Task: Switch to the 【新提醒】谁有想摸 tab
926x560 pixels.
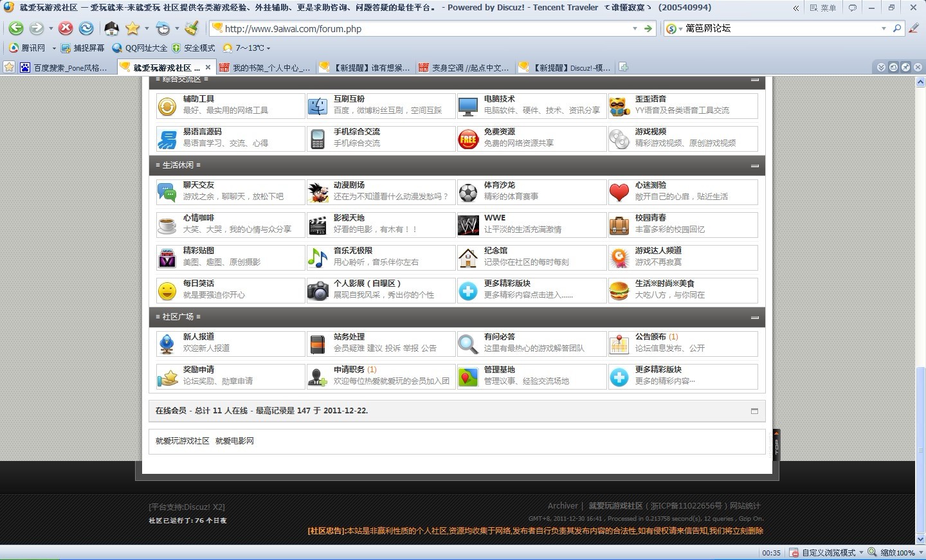Action: [365, 67]
